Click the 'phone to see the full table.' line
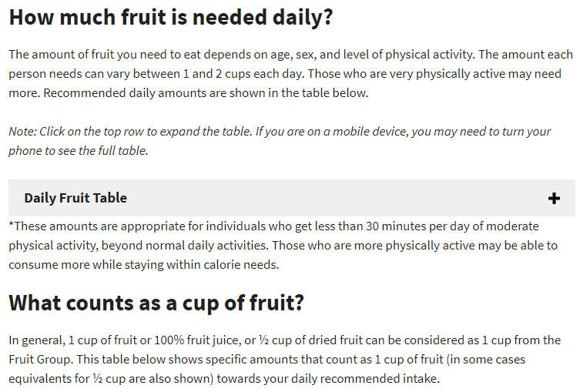The height and width of the screenshot is (392, 580). point(79,151)
